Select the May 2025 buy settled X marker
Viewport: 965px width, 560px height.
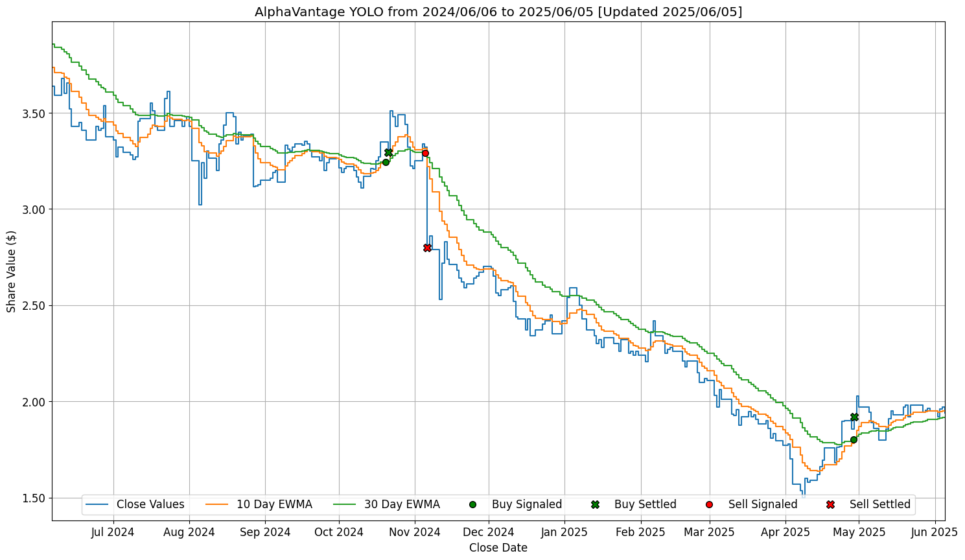coord(854,417)
